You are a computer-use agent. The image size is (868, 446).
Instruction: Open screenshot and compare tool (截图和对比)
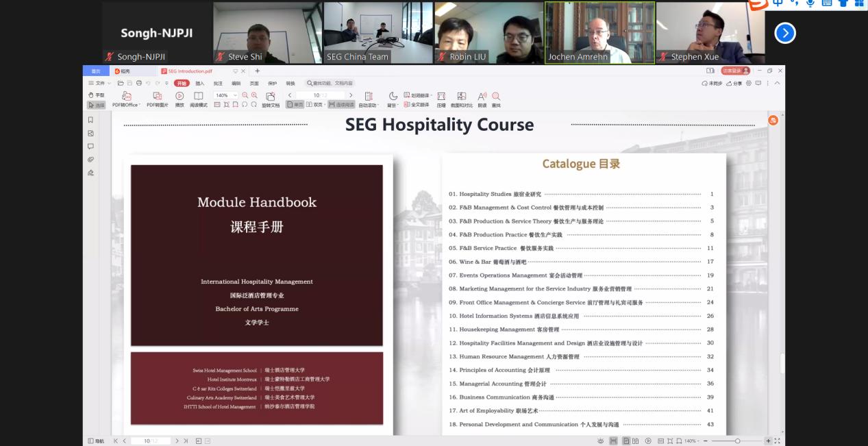pos(462,100)
